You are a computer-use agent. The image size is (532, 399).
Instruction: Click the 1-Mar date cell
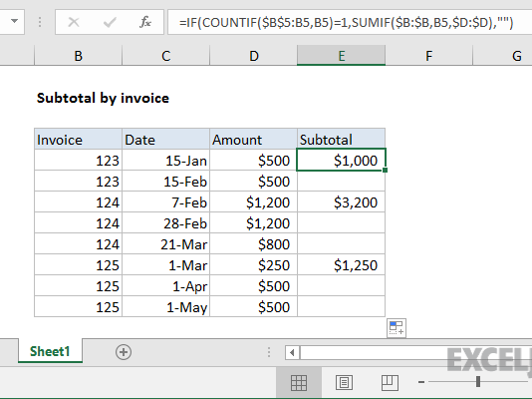point(166,264)
